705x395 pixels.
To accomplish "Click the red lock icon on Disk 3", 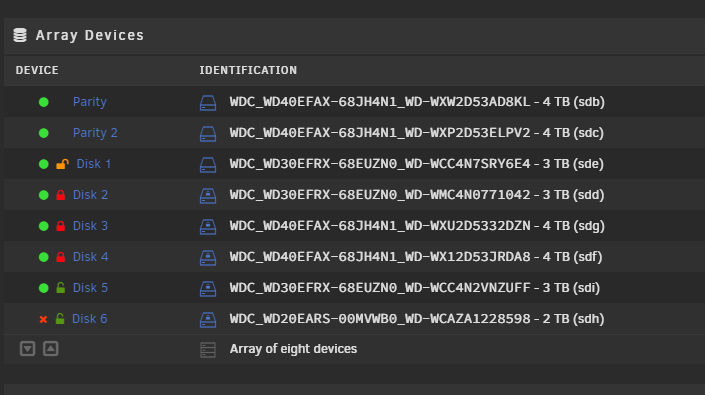I will (61, 226).
